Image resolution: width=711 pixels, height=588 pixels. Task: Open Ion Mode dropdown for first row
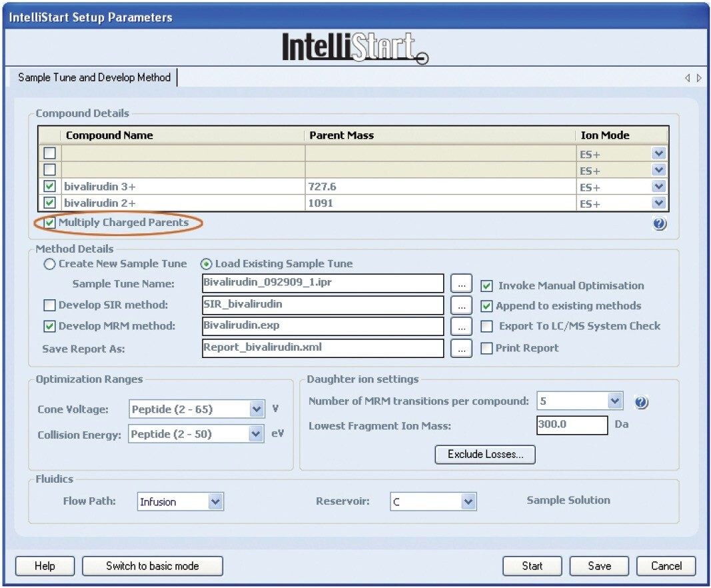coord(659,154)
